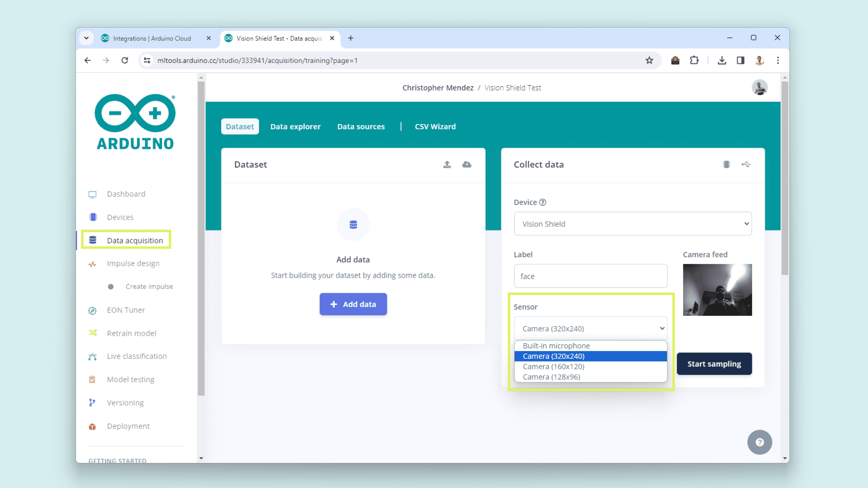Click the user avatar in page header

759,88
